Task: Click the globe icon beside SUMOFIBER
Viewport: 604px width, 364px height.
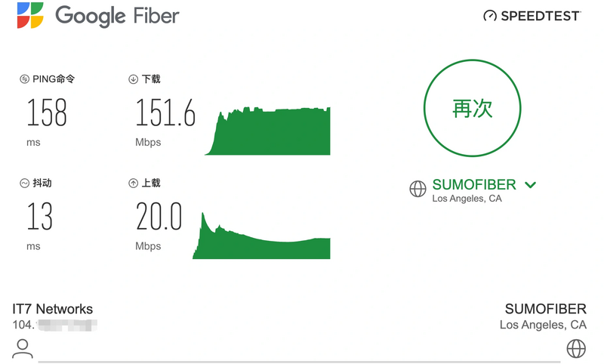Action: point(418,190)
